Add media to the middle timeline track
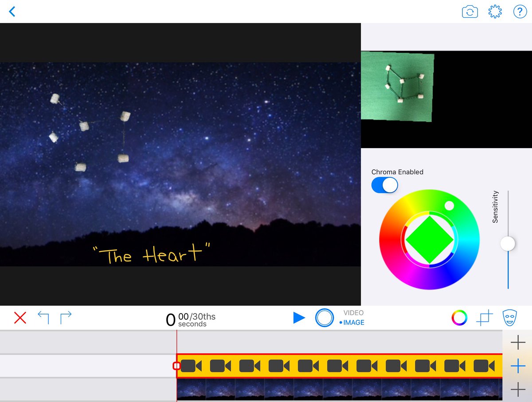The height and width of the screenshot is (402, 532). coord(518,366)
